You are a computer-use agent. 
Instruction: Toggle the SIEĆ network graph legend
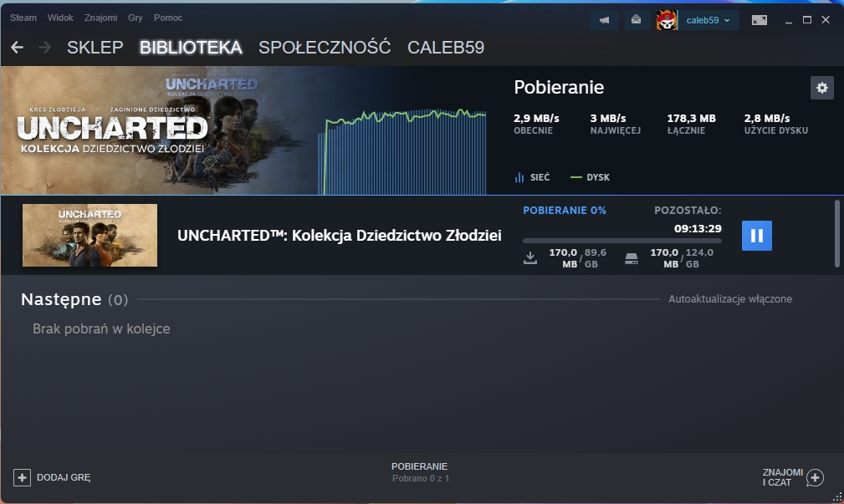tap(532, 177)
